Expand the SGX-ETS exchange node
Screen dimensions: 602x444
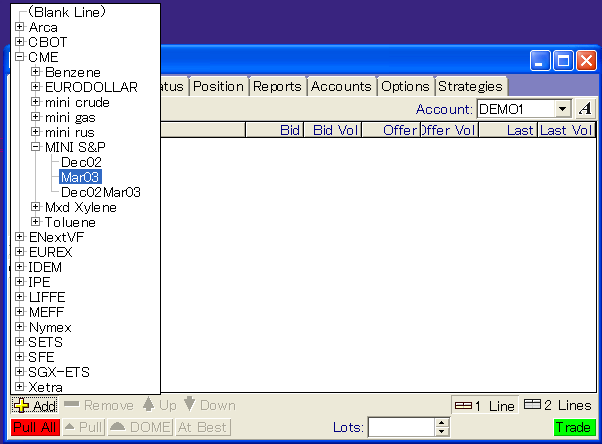tap(20, 372)
